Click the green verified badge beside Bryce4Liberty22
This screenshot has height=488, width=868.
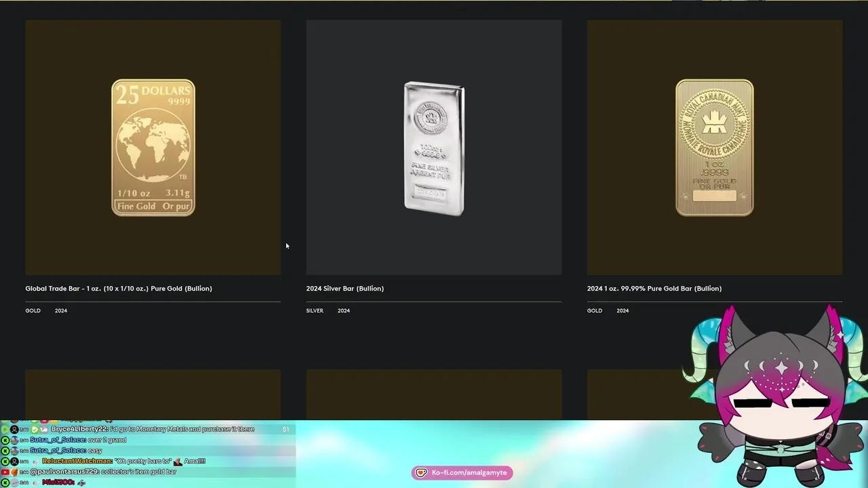tap(35, 430)
